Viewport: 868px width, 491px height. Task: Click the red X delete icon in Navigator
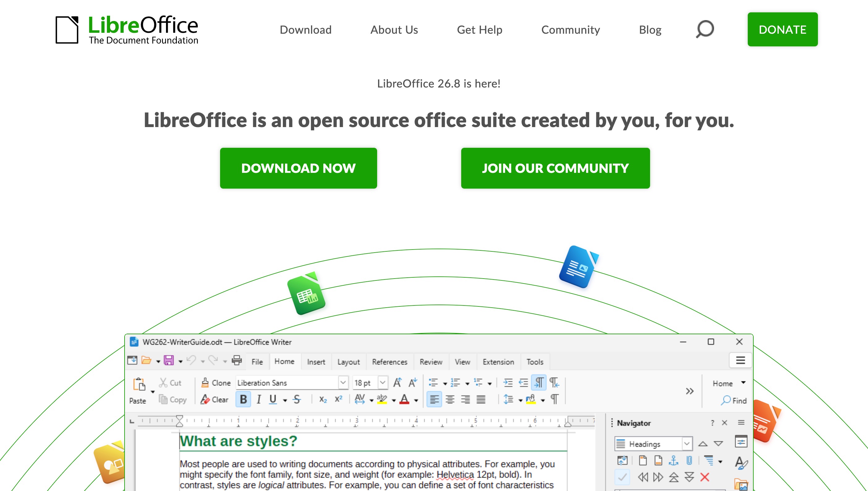(x=704, y=477)
